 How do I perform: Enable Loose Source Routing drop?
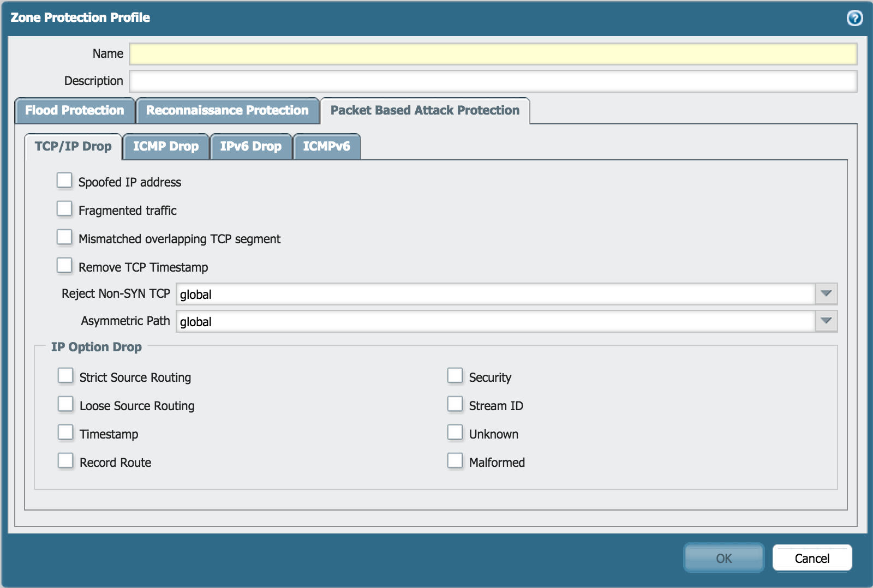tap(65, 404)
